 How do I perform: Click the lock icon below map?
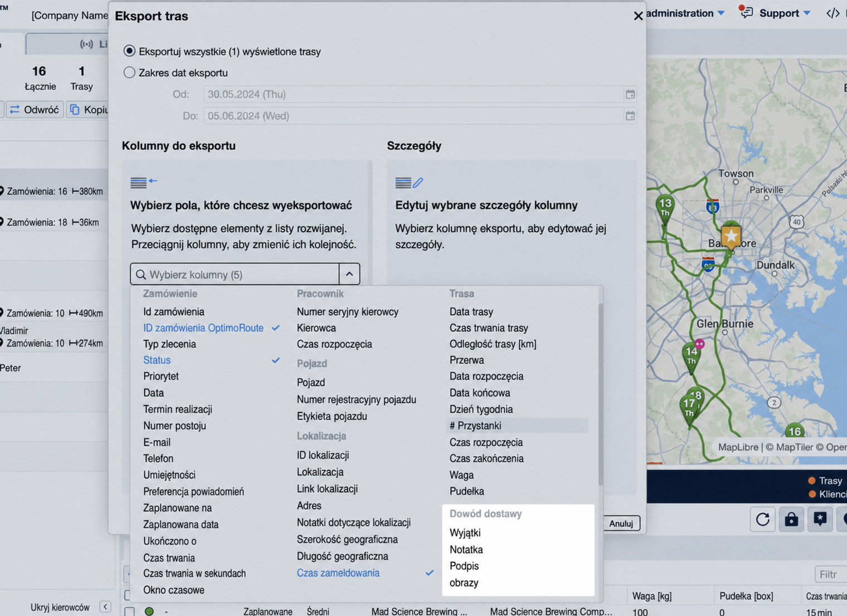coord(791,520)
